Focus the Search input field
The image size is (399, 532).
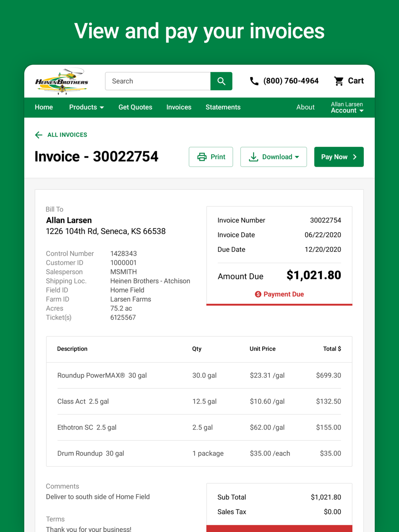coord(158,81)
